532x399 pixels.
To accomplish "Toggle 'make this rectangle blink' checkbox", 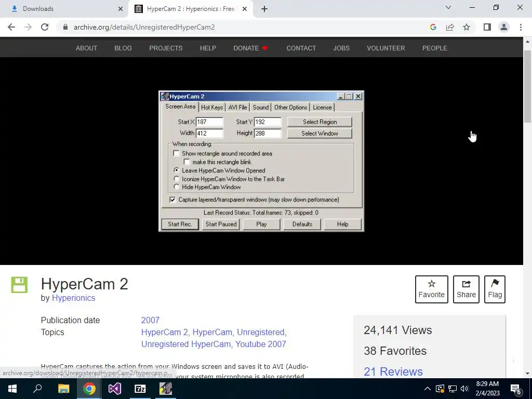I will pos(187,162).
